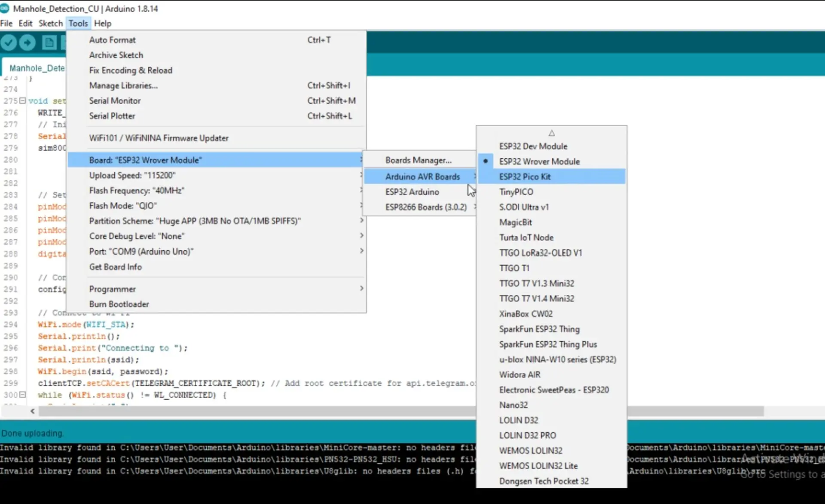This screenshot has width=825, height=504.
Task: Select the ESP32 Wrover Module radio option
Action: [x=552, y=161]
